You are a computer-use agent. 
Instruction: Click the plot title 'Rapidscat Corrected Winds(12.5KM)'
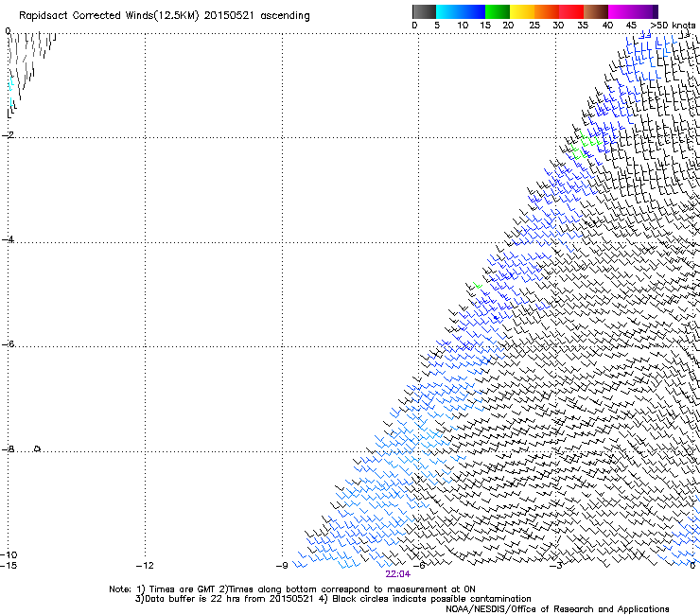point(109,16)
